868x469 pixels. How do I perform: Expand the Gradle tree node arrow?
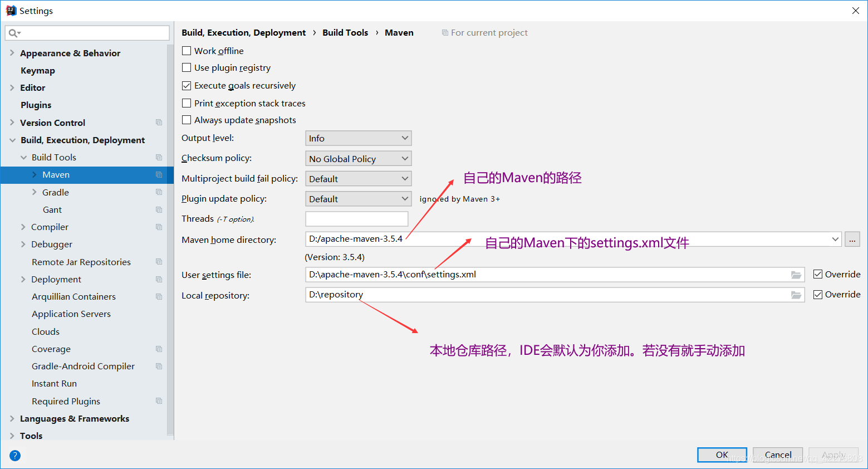tap(34, 192)
